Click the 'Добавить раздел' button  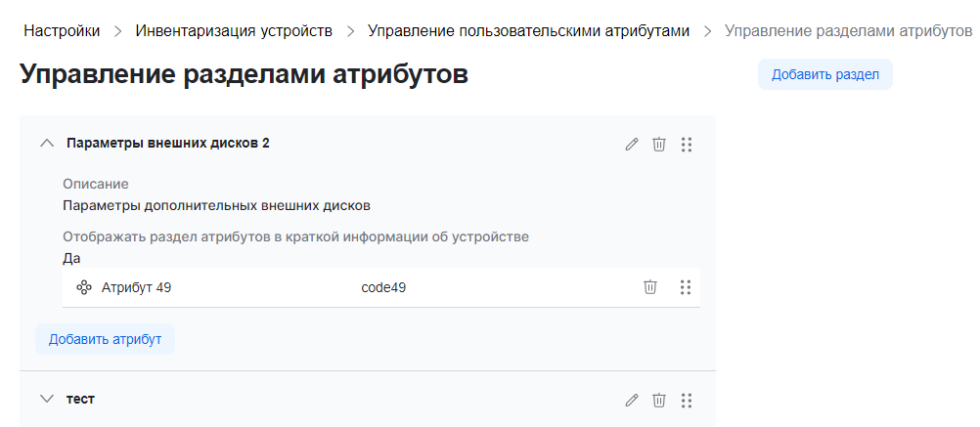[x=825, y=74]
